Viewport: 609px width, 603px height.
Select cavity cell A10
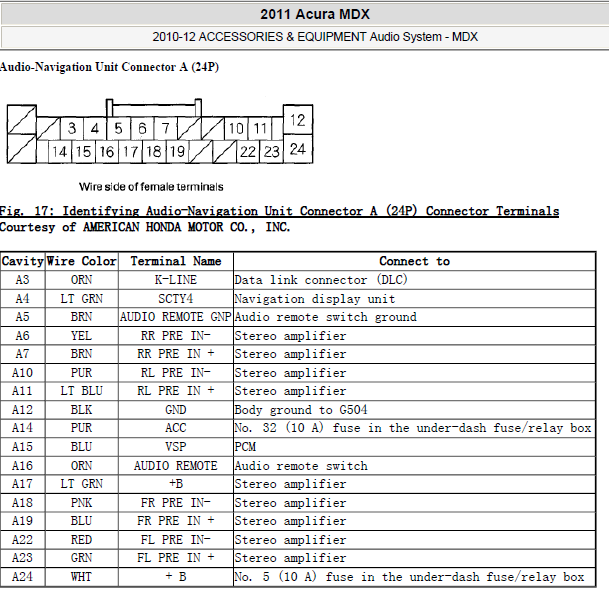(23, 373)
